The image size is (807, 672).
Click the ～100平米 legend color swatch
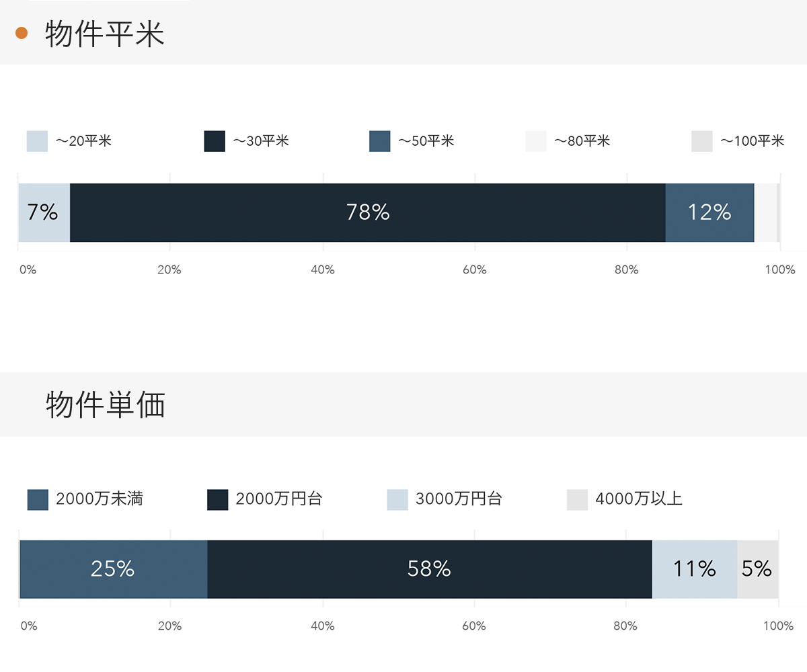click(x=701, y=141)
